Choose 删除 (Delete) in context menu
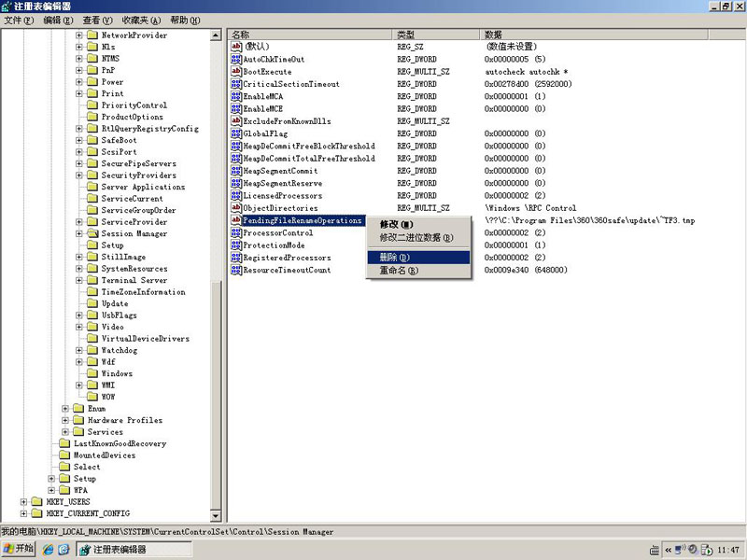 point(394,257)
